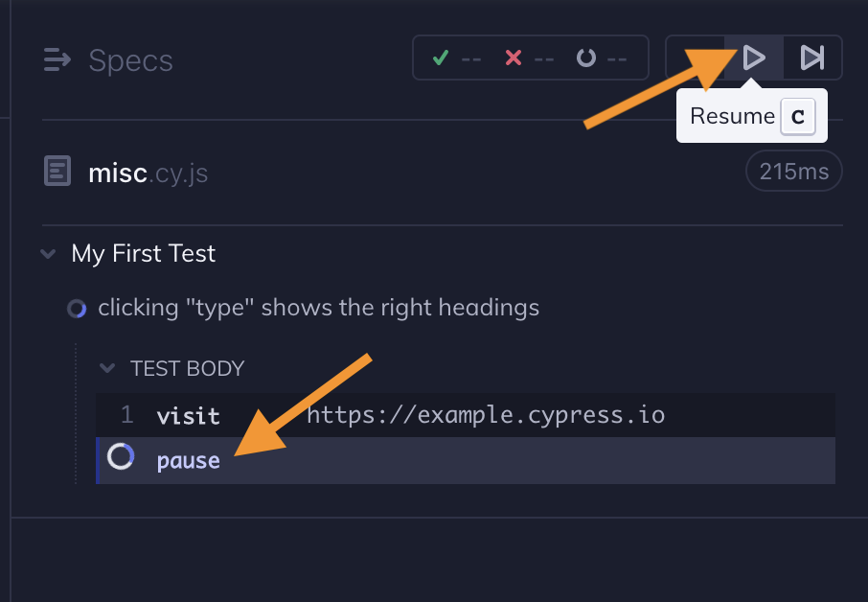Select the 215ms duration badge
868x602 pixels.
coord(793,171)
